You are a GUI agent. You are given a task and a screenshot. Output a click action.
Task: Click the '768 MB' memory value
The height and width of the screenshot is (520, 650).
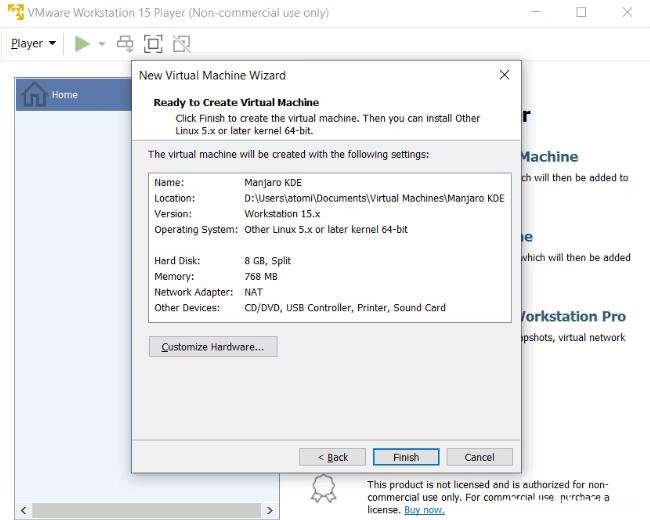pos(261,277)
